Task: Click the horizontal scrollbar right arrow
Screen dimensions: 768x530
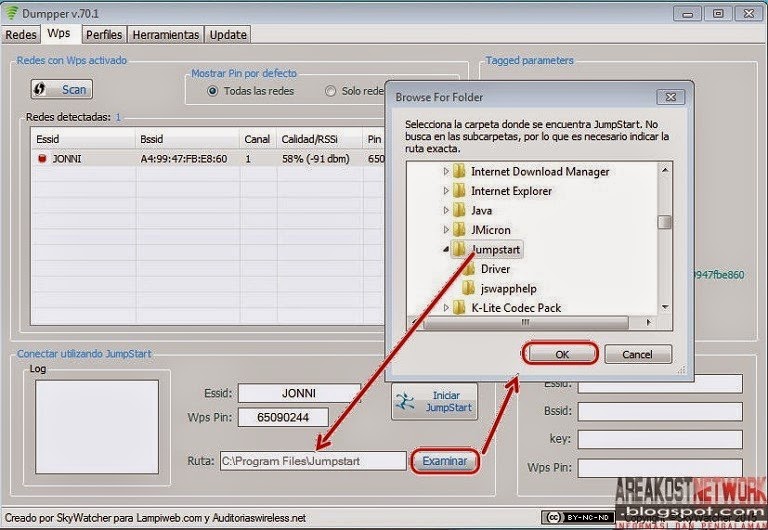Action: tap(649, 322)
